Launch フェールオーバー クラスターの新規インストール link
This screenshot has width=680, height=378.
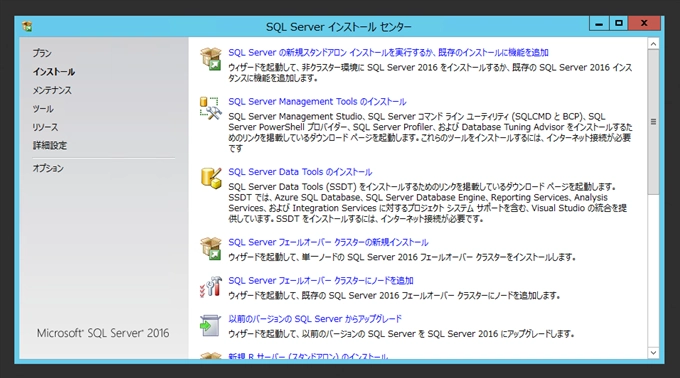[328, 242]
